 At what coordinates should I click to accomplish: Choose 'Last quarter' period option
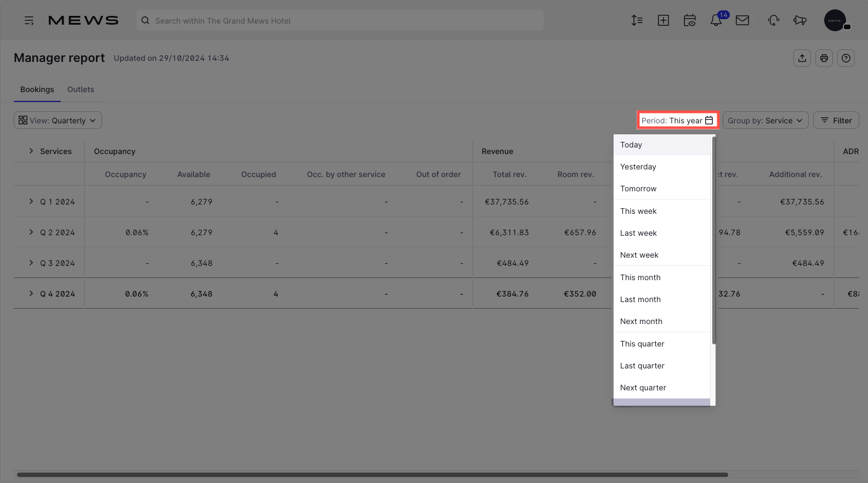tap(642, 366)
